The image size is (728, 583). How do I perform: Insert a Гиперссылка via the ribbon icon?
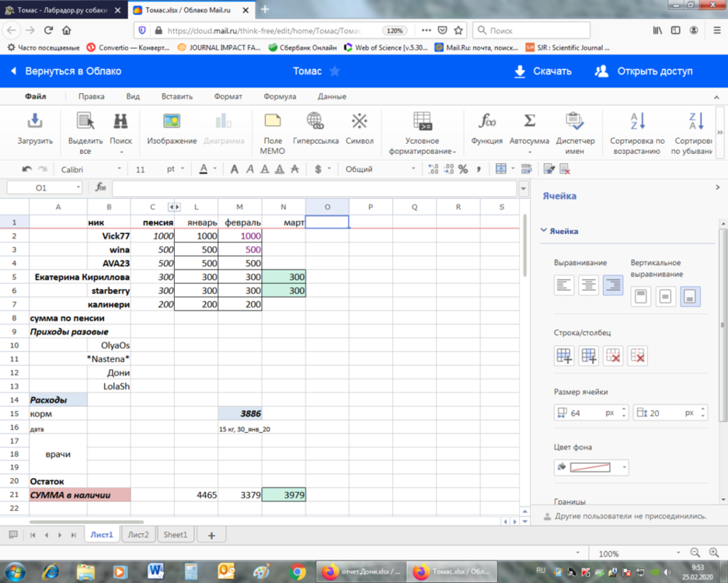[315, 121]
